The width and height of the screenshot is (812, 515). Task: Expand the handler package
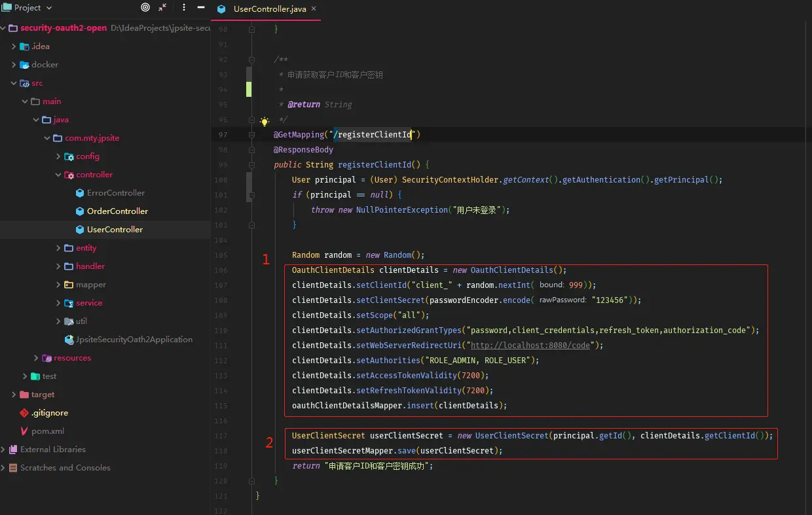[58, 266]
